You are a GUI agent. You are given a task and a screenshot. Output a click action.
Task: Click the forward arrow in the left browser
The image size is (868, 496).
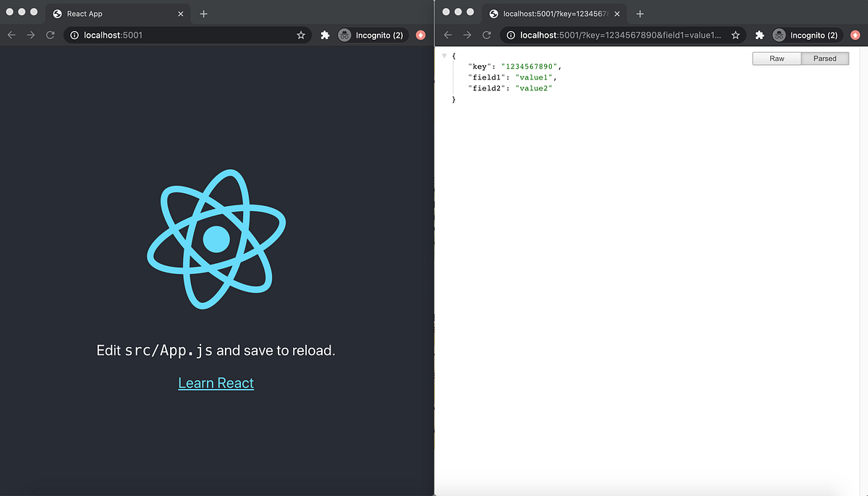(x=30, y=34)
